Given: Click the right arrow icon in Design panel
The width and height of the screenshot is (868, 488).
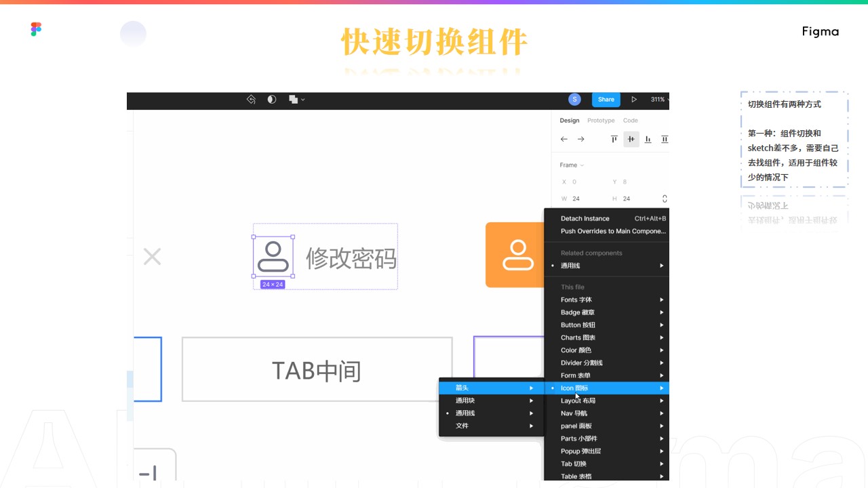Looking at the screenshot, I should pyautogui.click(x=580, y=140).
